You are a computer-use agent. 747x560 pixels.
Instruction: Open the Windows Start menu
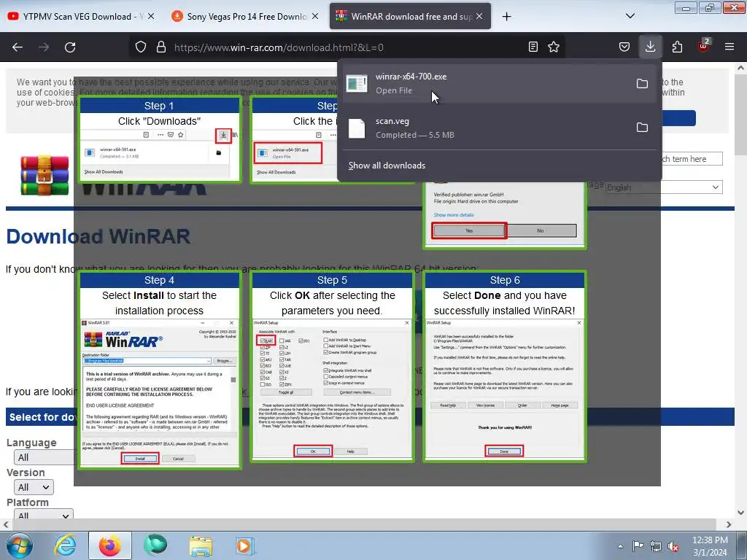point(19,545)
